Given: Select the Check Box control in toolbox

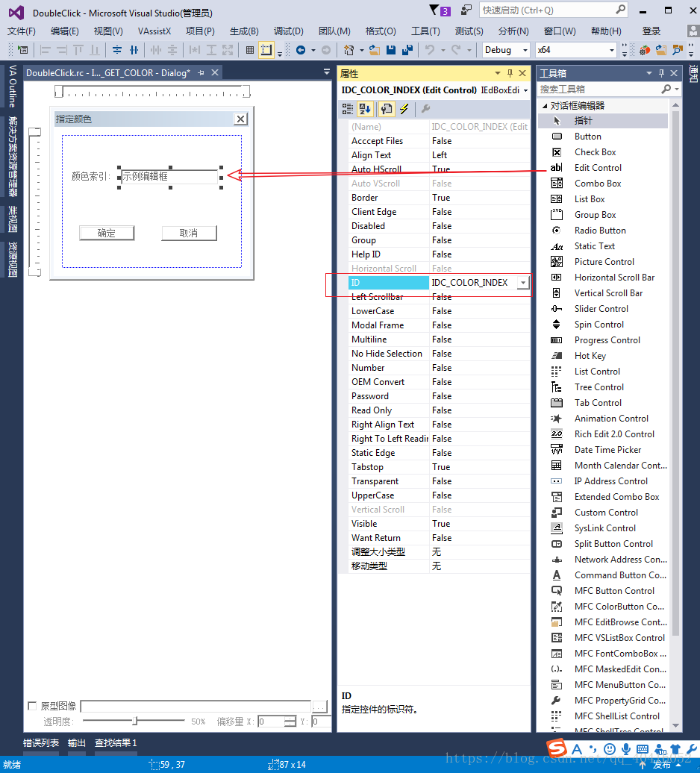Looking at the screenshot, I should coord(603,152).
